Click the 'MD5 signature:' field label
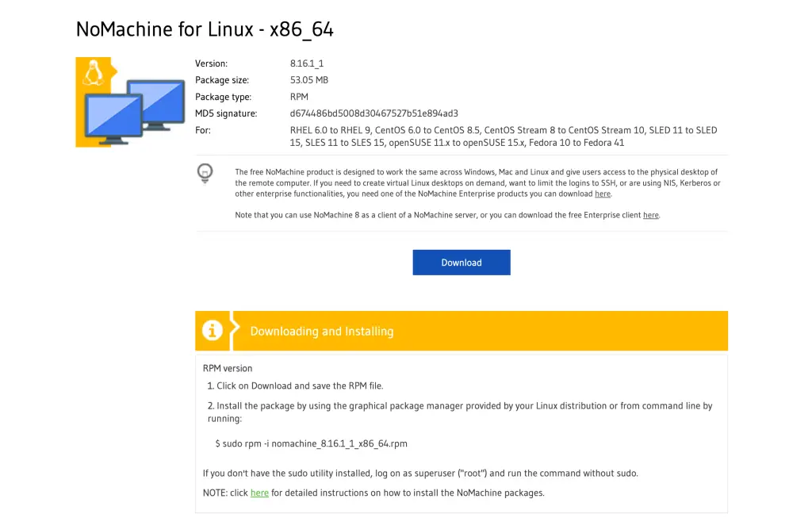The width and height of the screenshot is (812, 518). pyautogui.click(x=226, y=113)
